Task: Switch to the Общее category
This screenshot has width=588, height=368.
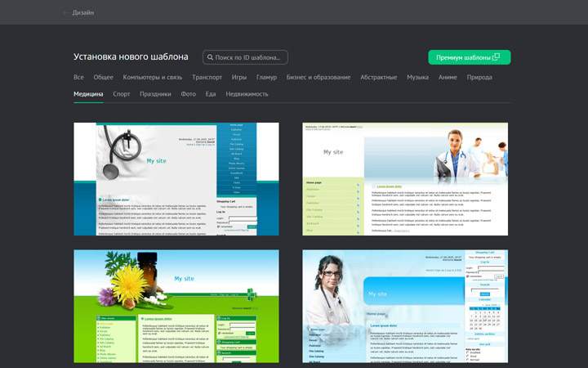Action: 103,78
